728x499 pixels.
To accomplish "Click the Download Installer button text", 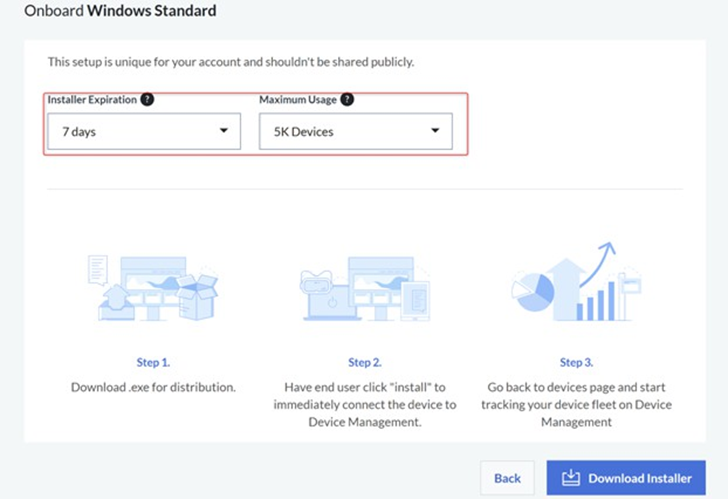I will (x=639, y=478).
